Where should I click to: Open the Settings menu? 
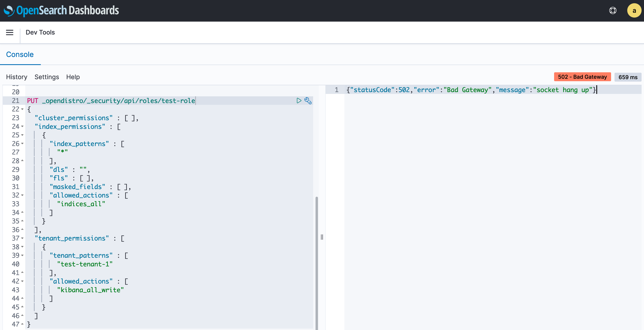pos(46,77)
